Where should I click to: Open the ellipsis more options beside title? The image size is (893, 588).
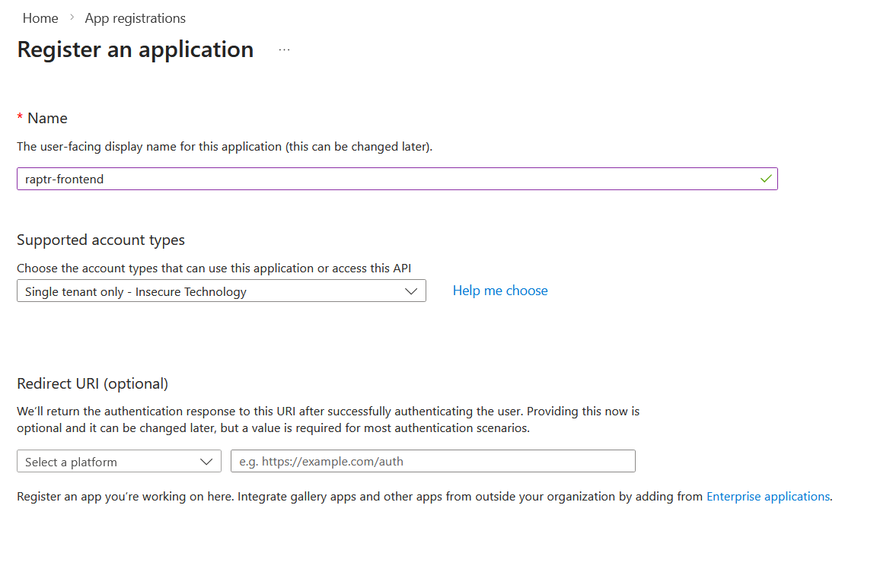[284, 49]
